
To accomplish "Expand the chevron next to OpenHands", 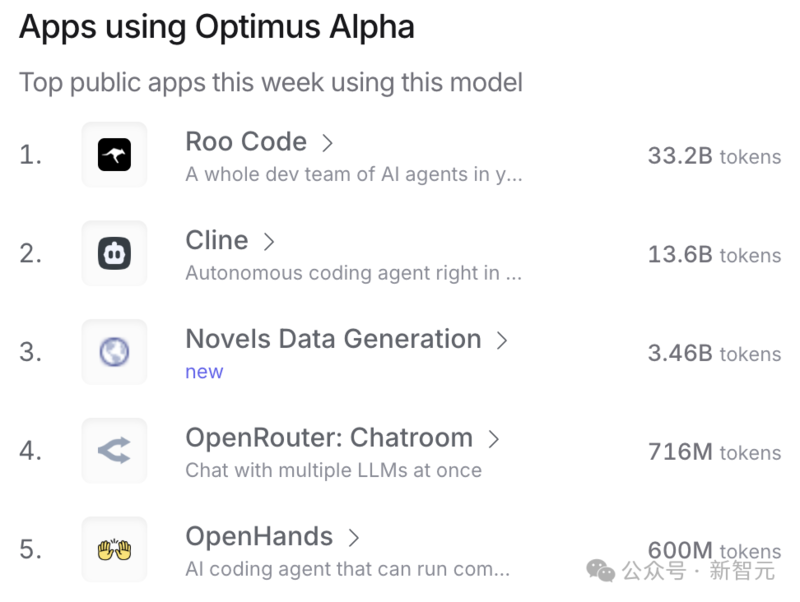I will tap(355, 537).
